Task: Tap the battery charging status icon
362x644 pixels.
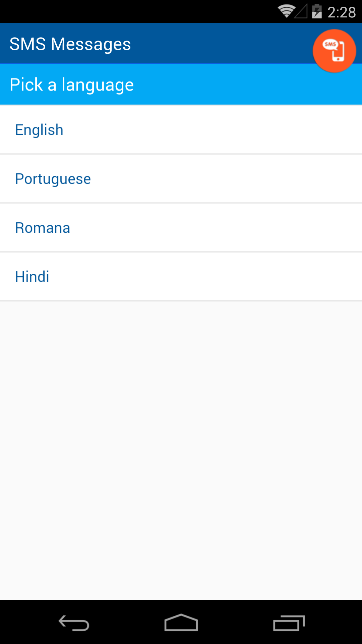Action: [x=316, y=12]
